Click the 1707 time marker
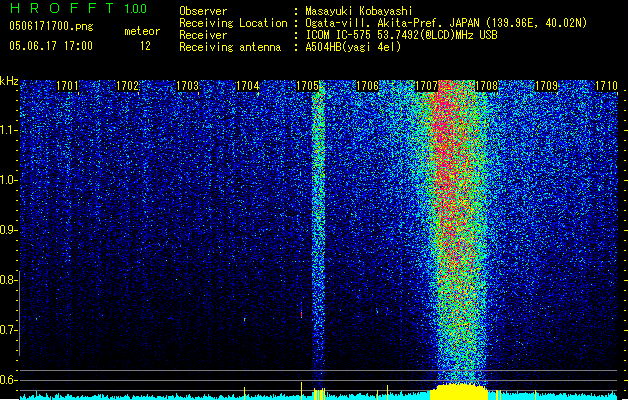Image resolution: width=629 pixels, height=400 pixels. (426, 86)
